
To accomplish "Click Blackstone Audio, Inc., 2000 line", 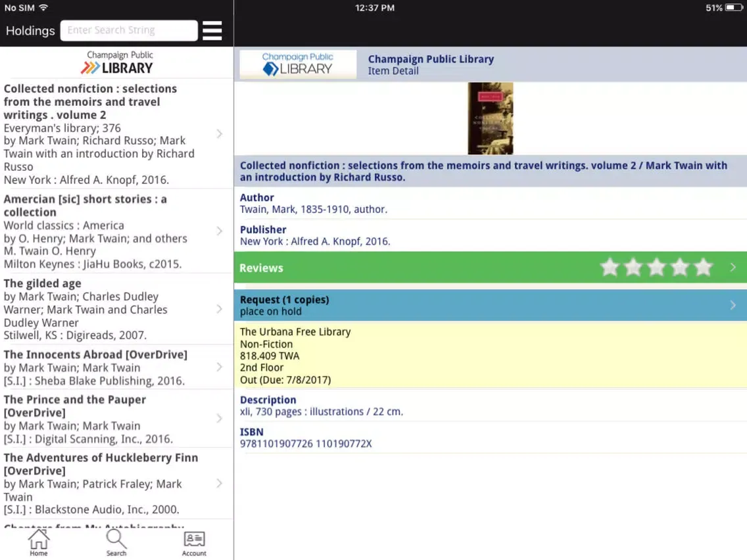I will [x=91, y=509].
